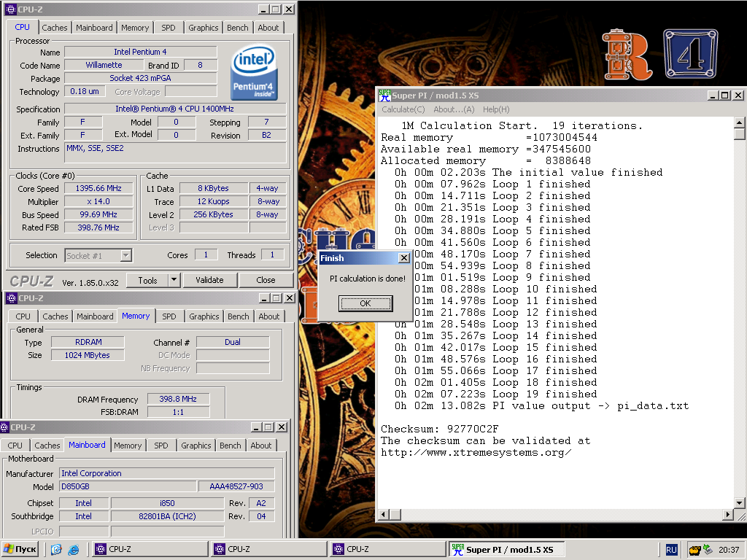The image size is (747, 560).
Task: Click the Super PI vertical scrollbar down arrow
Action: pyautogui.click(x=740, y=503)
